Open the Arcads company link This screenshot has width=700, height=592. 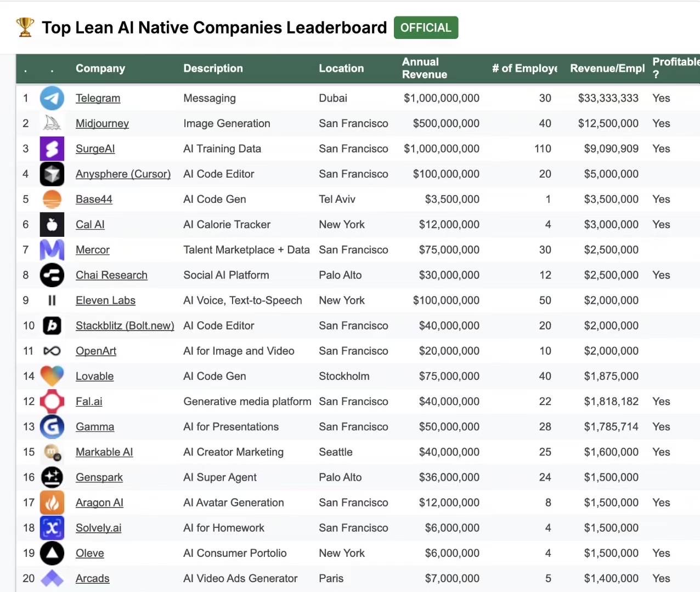pyautogui.click(x=93, y=578)
